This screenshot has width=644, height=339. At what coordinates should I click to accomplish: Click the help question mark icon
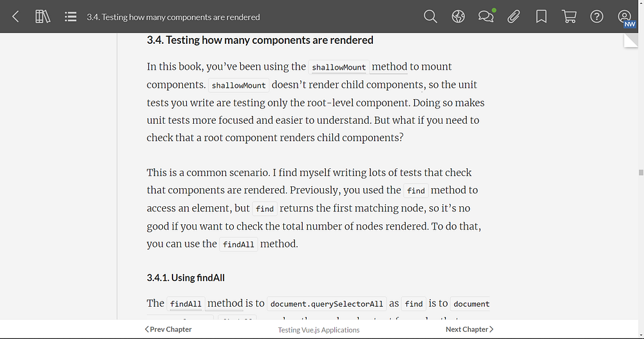tap(597, 17)
